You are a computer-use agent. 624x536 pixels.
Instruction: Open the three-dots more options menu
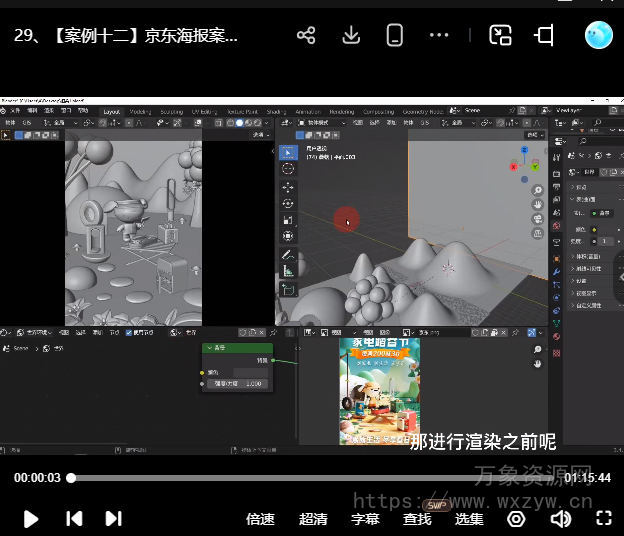(x=439, y=36)
